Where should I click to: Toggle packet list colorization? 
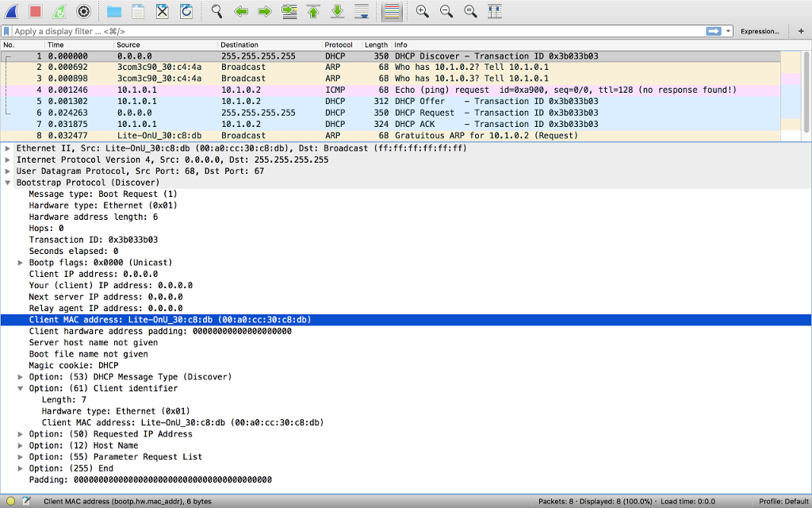392,11
